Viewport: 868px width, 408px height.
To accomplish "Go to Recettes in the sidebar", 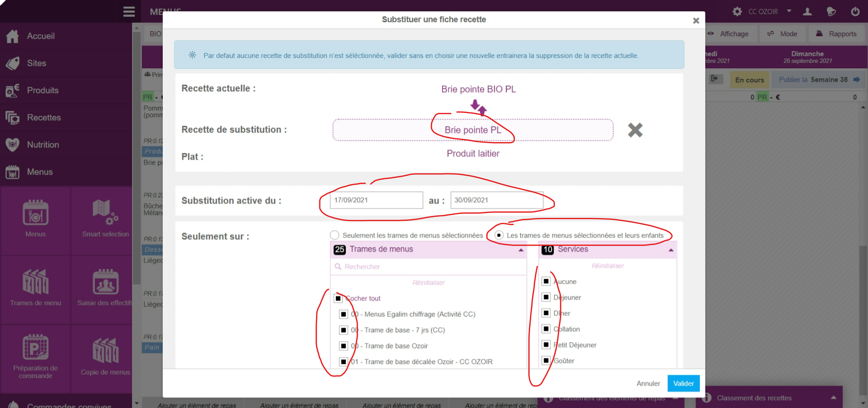I will 44,118.
